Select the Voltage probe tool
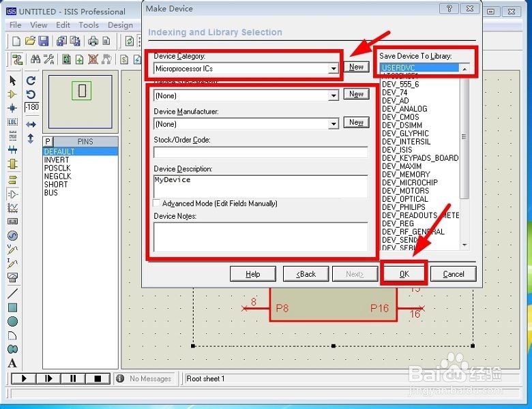Screen dimensions: 532x409 point(12,249)
